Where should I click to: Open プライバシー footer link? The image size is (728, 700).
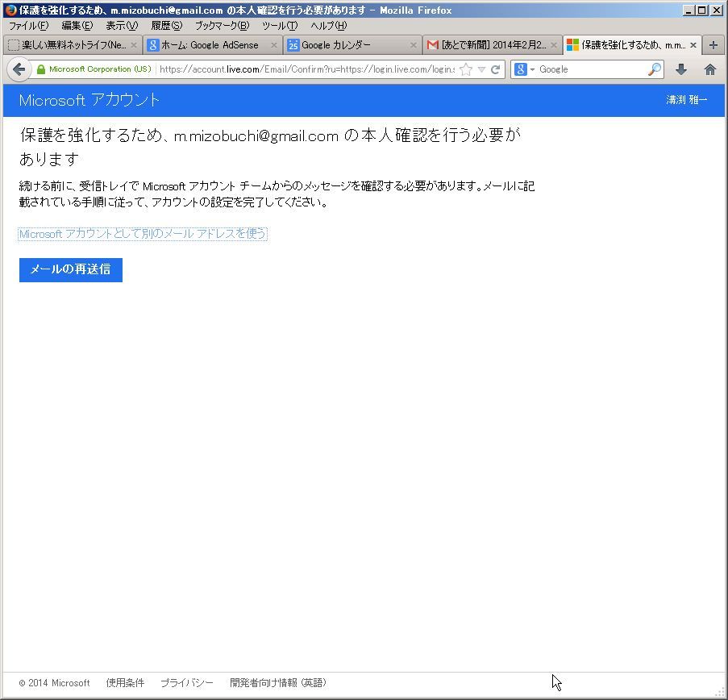187,683
